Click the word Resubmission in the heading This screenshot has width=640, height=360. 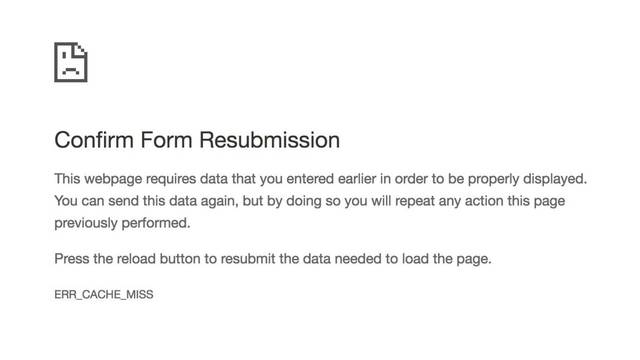(269, 140)
